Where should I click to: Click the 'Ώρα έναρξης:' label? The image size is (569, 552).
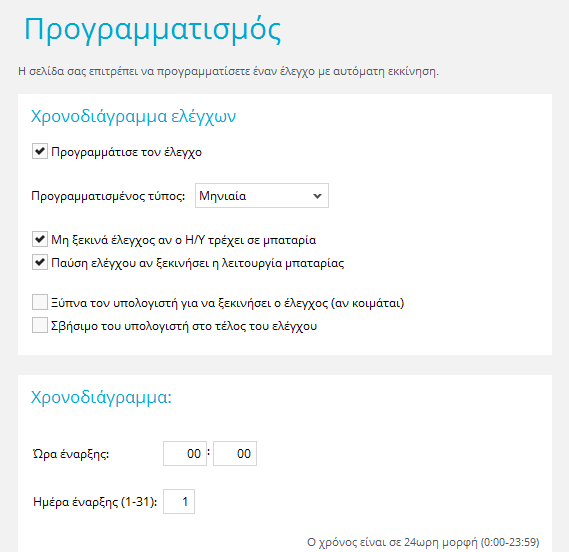click(71, 454)
